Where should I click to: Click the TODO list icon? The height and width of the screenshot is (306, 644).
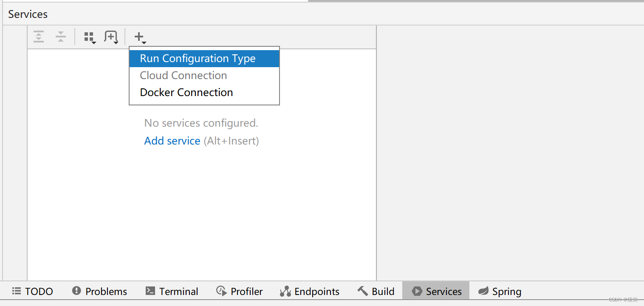pyautogui.click(x=17, y=291)
